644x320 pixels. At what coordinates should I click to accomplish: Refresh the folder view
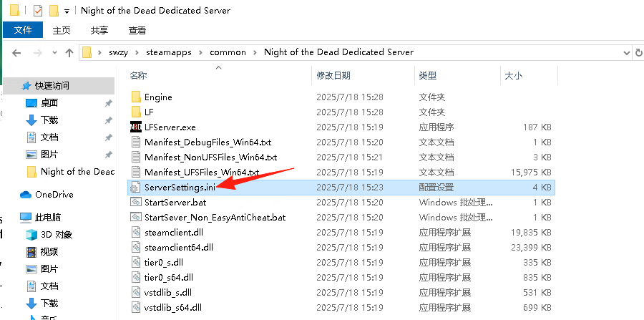639,52
